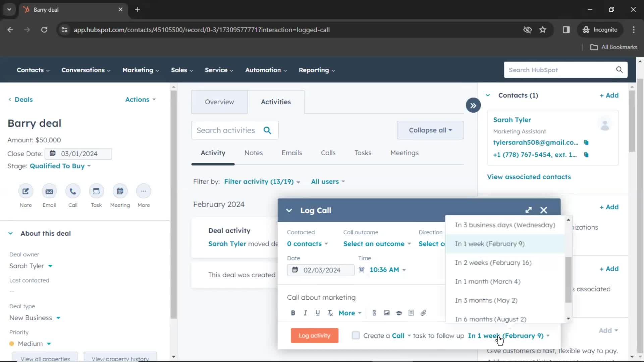Open Filter activity (13/19) dropdown
The image size is (644, 362).
(262, 181)
